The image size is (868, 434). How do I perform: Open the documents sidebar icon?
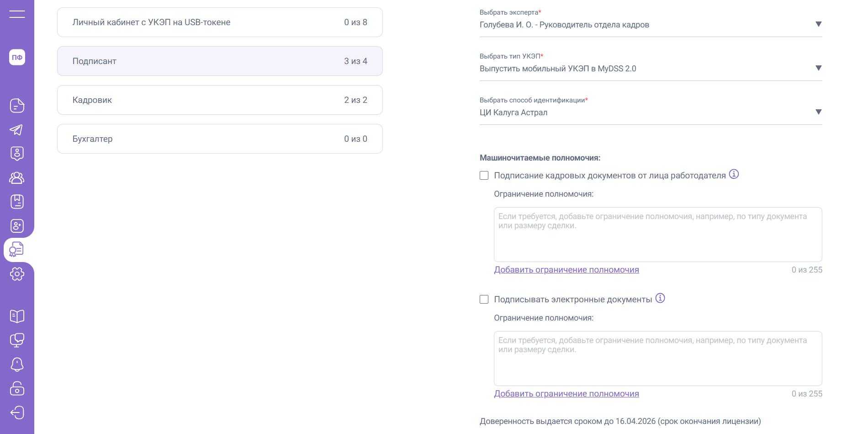[x=17, y=106]
